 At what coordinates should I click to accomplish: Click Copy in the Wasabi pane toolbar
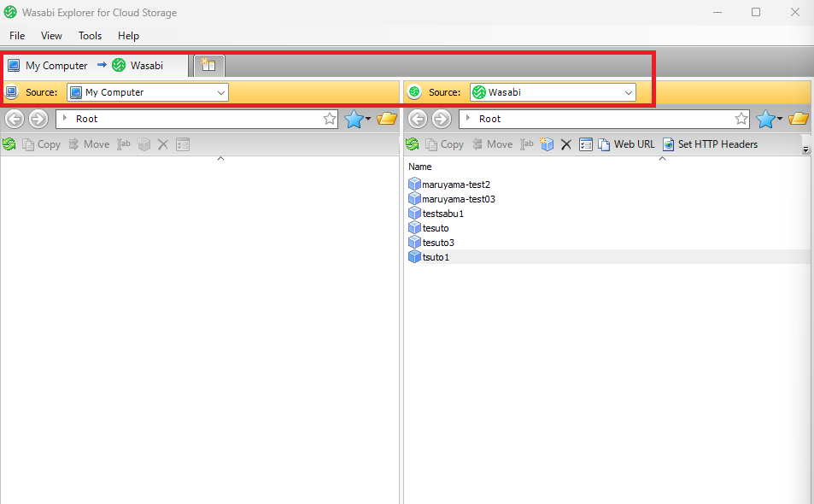coord(445,144)
